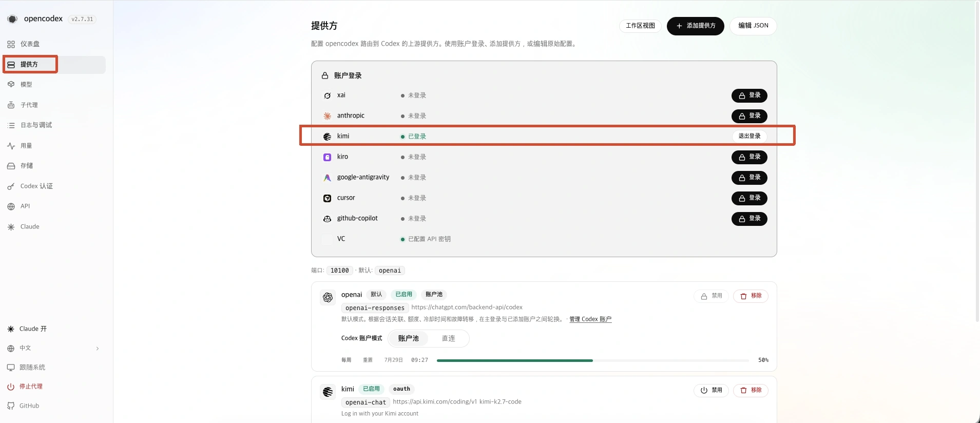Open Codex 认证 via its key icon
The height and width of the screenshot is (423, 980).
coord(11,186)
